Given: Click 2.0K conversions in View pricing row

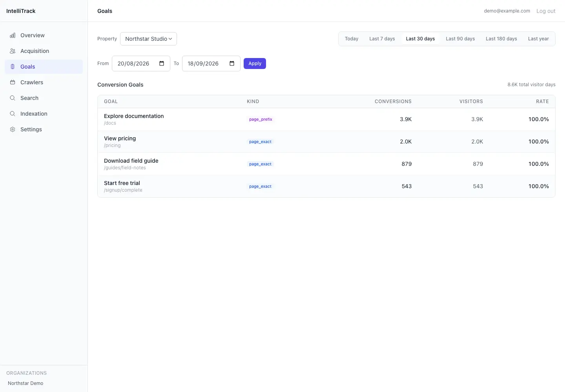Looking at the screenshot, I should [406, 142].
